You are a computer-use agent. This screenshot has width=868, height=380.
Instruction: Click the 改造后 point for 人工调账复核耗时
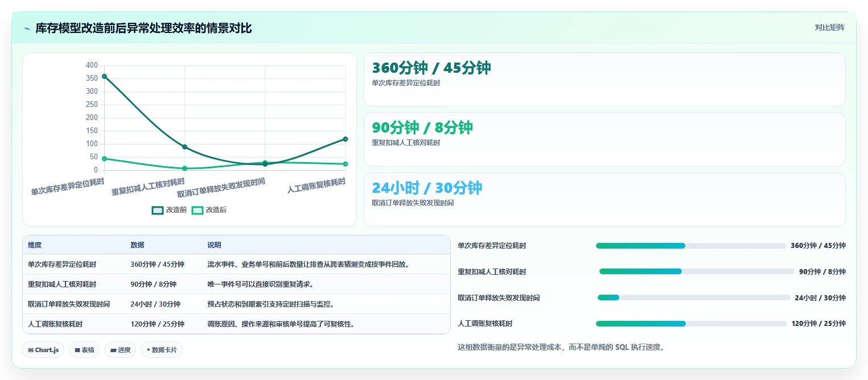(x=345, y=164)
